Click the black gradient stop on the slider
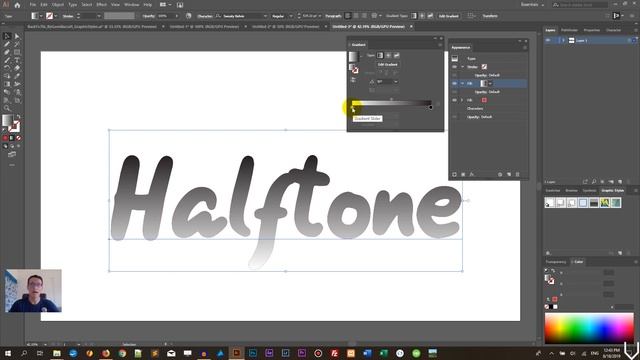 [x=430, y=107]
